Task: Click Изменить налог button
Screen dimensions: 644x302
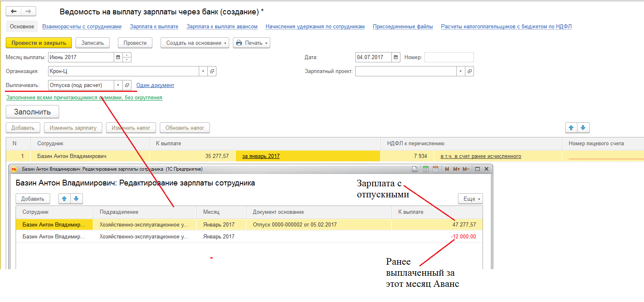Action: click(x=131, y=128)
